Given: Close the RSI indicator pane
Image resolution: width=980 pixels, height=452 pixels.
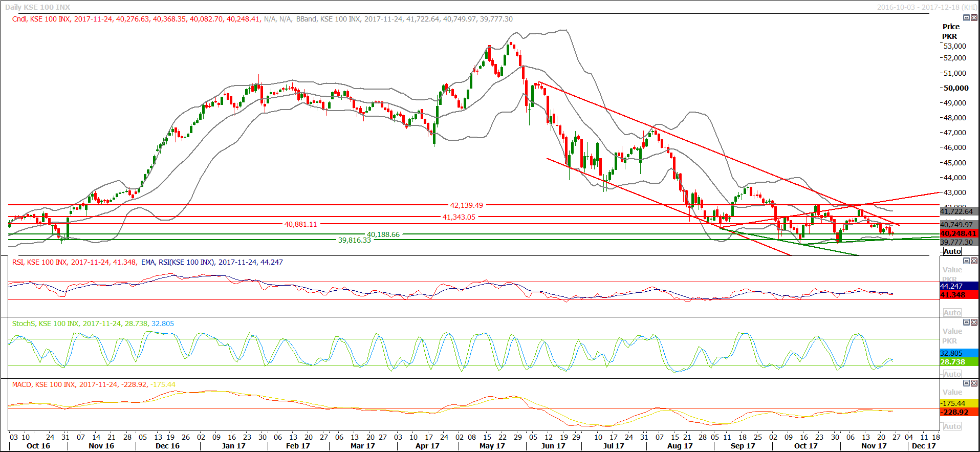Looking at the screenshot, I should click(x=974, y=261).
